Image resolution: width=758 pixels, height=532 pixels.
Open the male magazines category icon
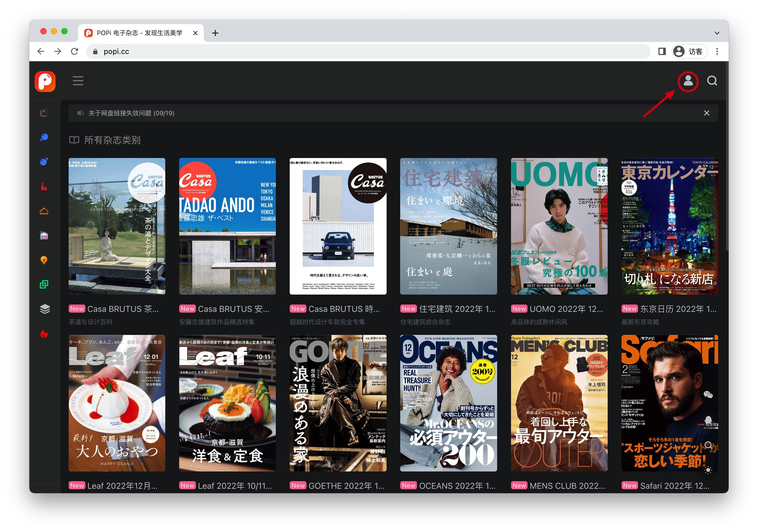[x=44, y=162]
